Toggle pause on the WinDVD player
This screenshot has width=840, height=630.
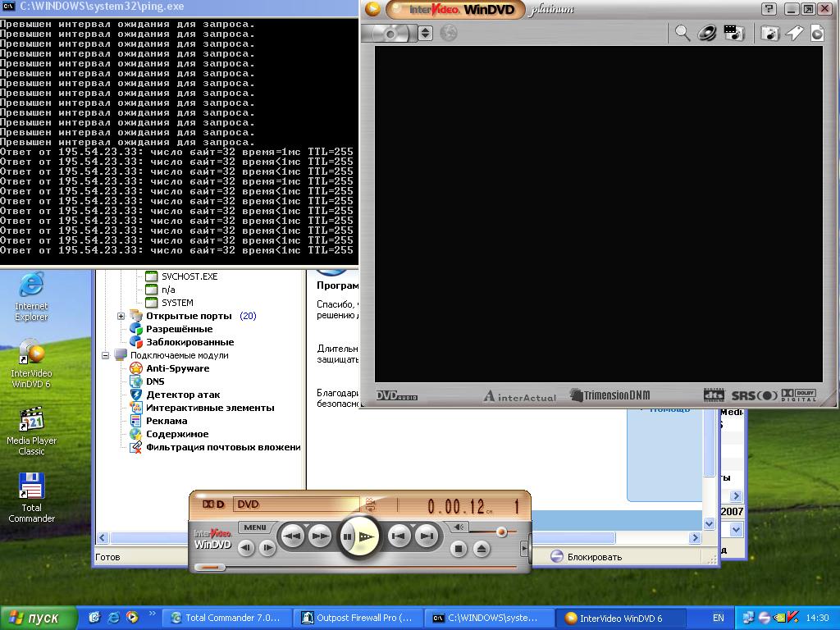pyautogui.click(x=348, y=537)
